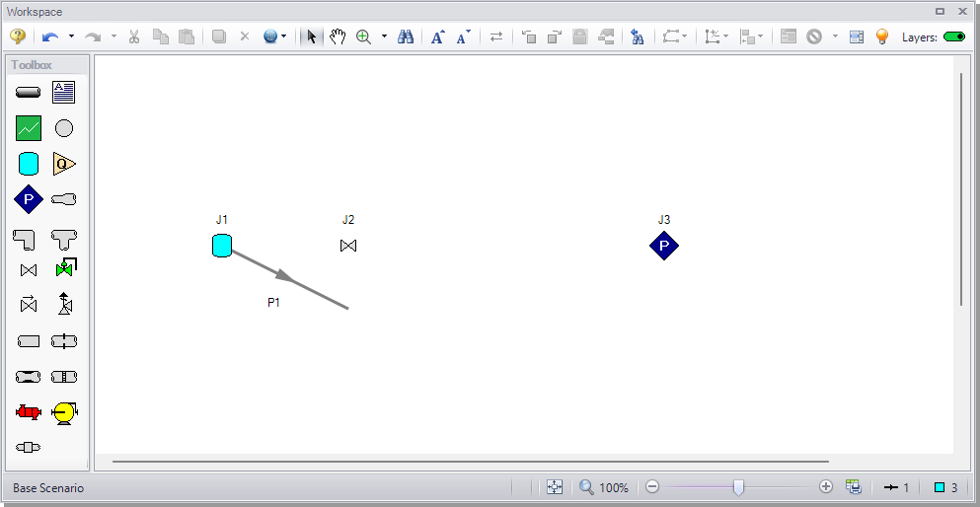980x507 pixels.
Task: Activate the Pan hand tool
Action: click(x=338, y=36)
